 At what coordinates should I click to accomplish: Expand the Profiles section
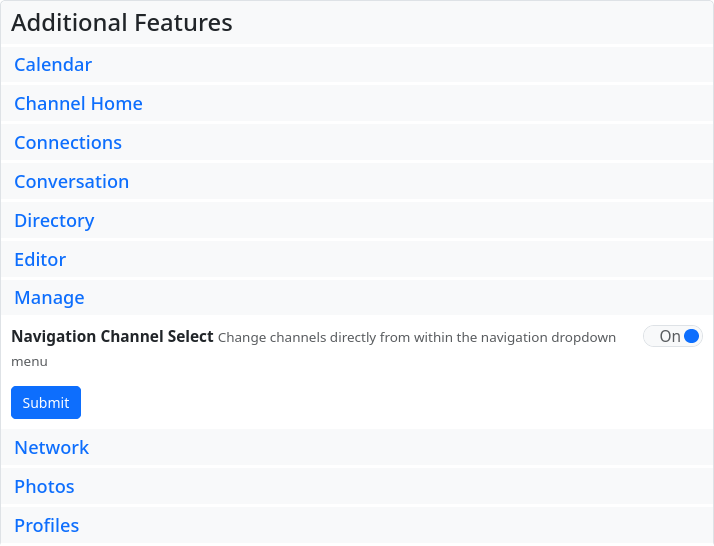(x=46, y=526)
